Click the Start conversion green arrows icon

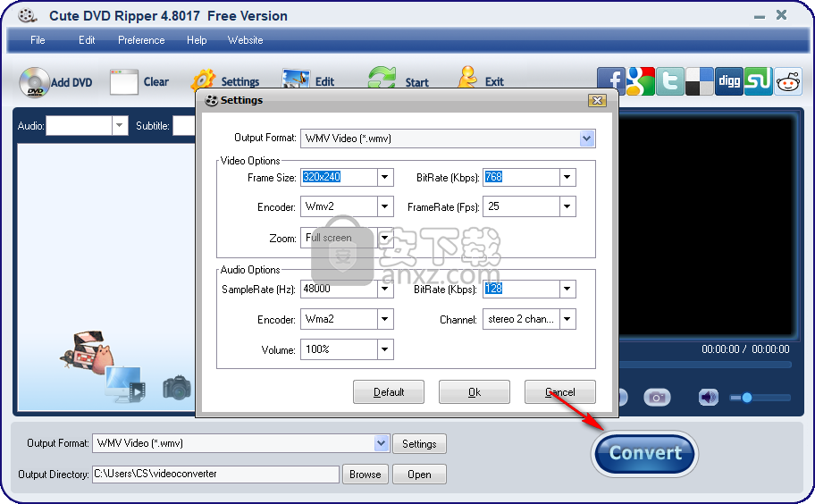coord(382,79)
